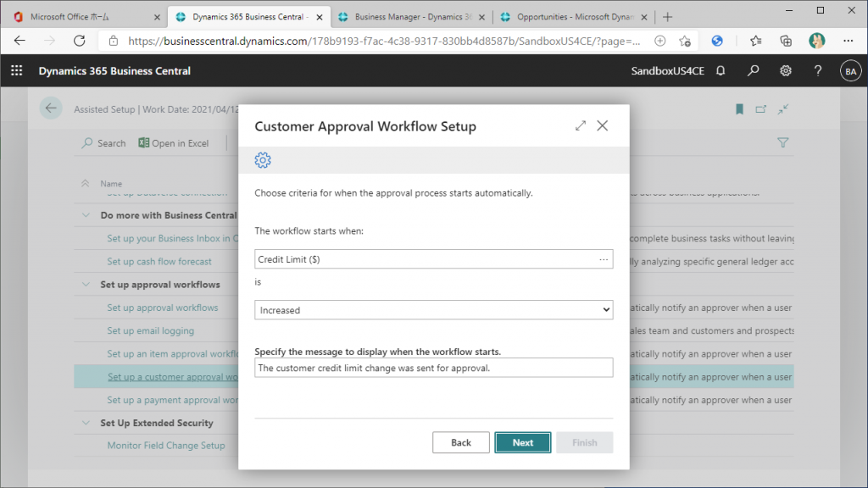Collapse all groups using the Name column chevron
The width and height of the screenshot is (868, 488).
click(x=86, y=183)
